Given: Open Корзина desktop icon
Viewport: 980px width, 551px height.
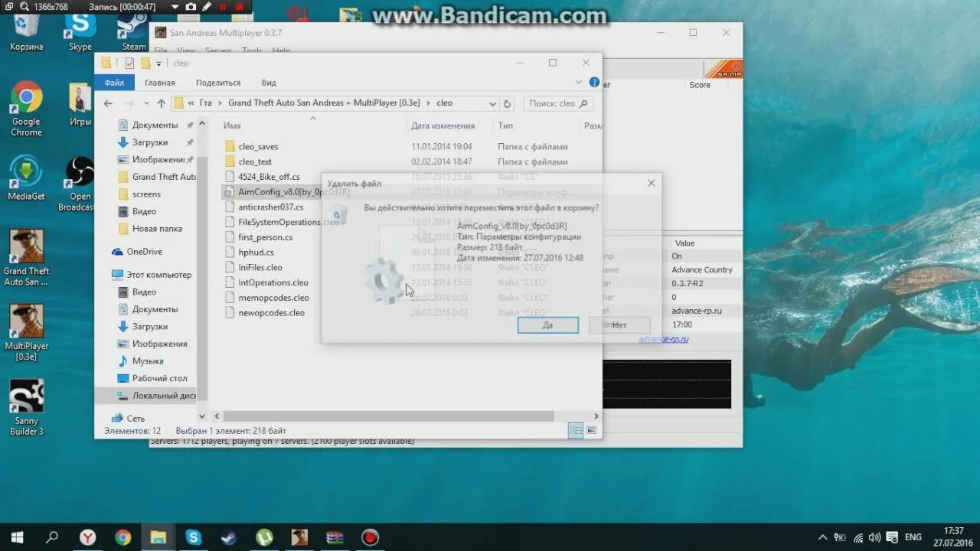Looking at the screenshot, I should (27, 31).
